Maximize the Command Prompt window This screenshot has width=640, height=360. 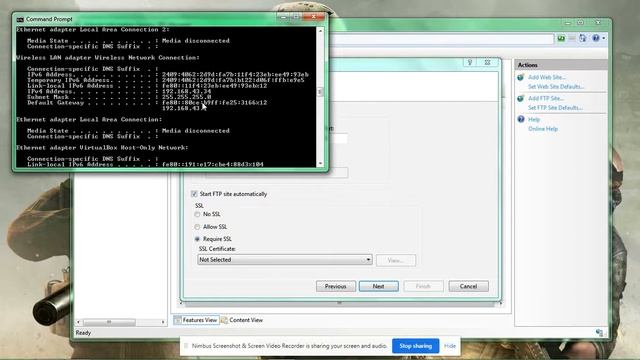coord(296,17)
